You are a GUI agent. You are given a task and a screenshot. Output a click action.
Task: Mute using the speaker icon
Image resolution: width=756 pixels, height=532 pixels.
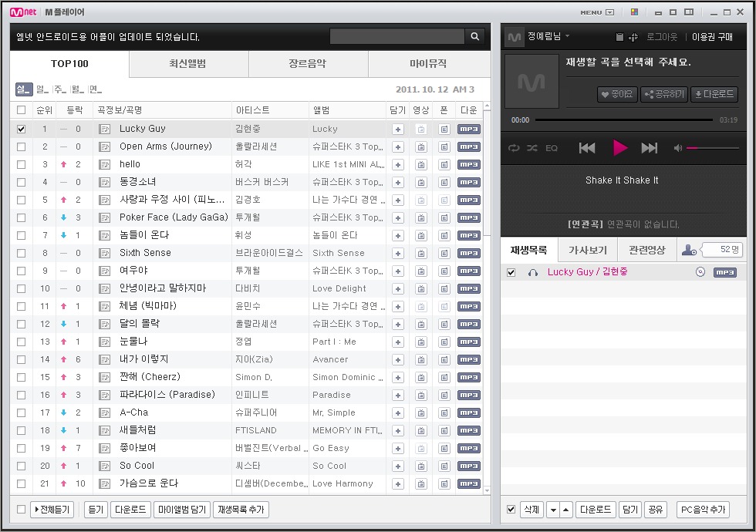[x=678, y=148]
